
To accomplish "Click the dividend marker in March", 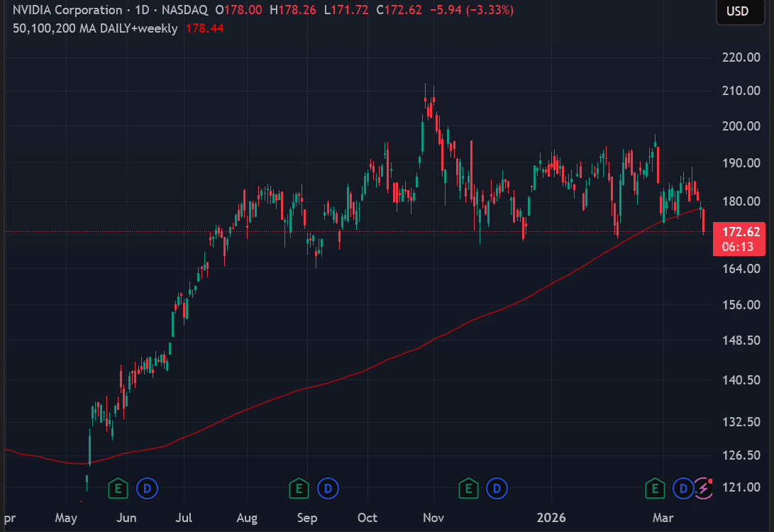I will (684, 488).
